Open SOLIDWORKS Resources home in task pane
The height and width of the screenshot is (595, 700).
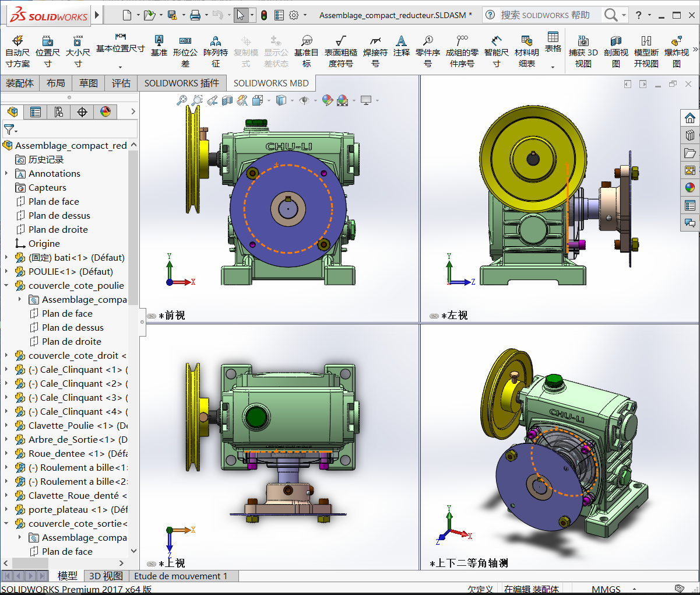(690, 118)
